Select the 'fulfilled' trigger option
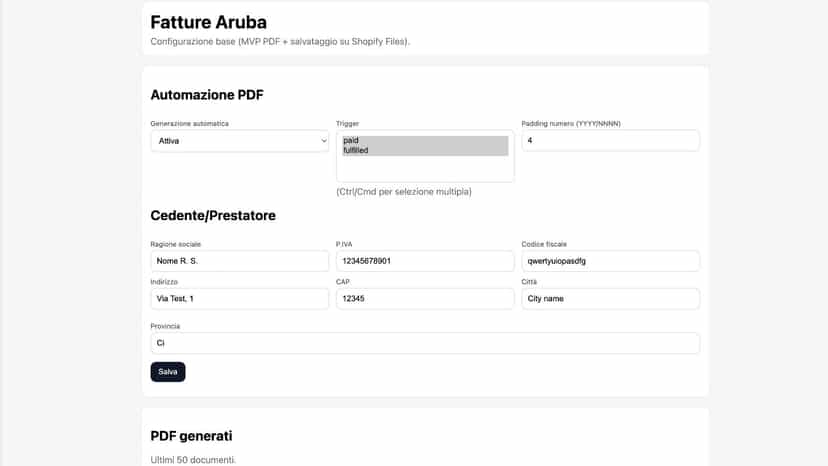Image resolution: width=828 pixels, height=466 pixels. (425, 151)
